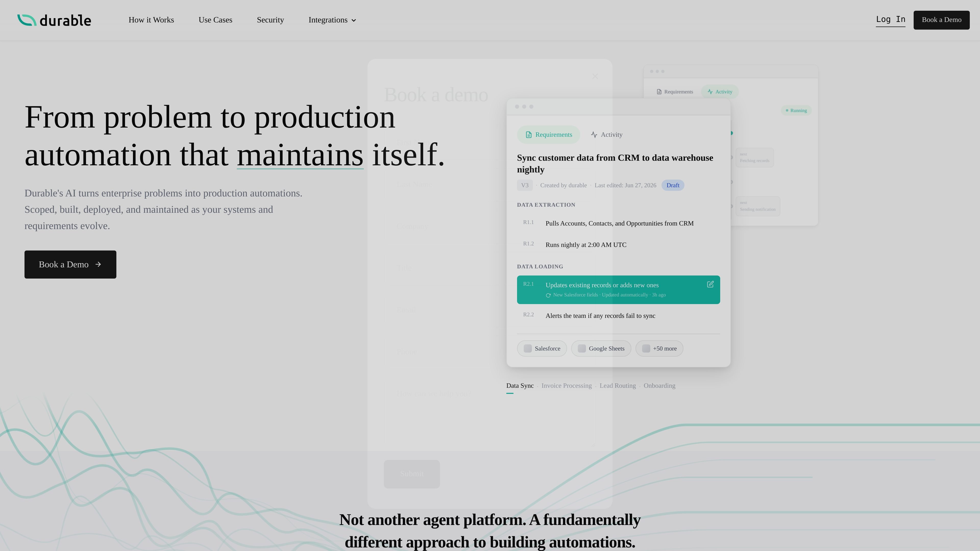Click the Requirements tab document icon
Viewport: 980px width, 551px height.
[529, 135]
